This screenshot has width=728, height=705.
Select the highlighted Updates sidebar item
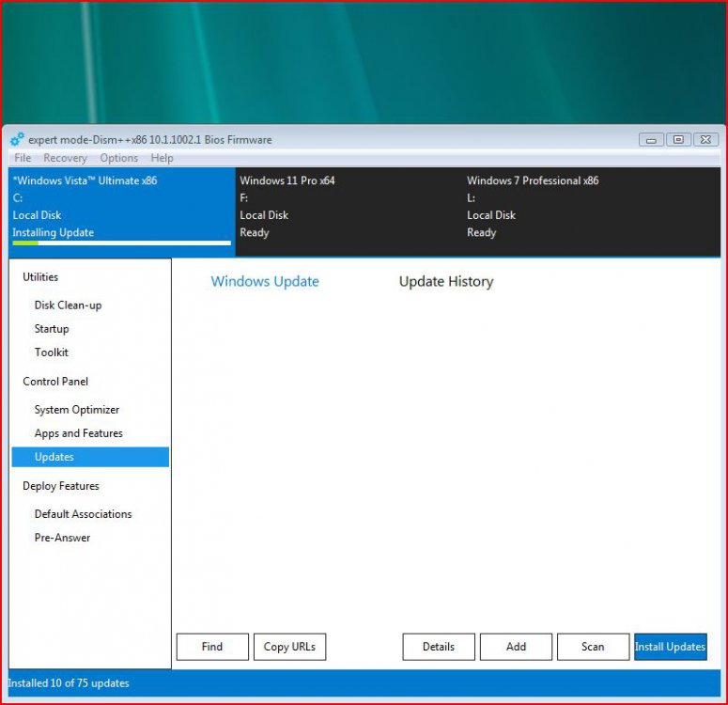(x=90, y=457)
